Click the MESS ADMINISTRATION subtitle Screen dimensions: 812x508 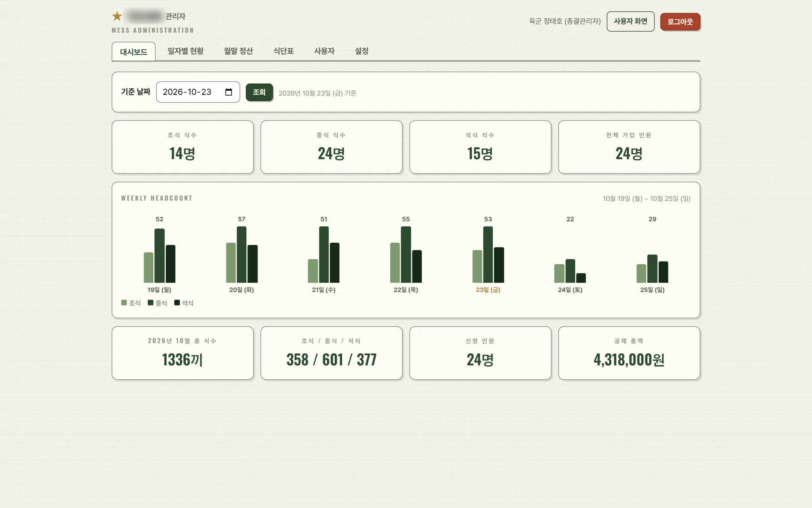(153, 30)
